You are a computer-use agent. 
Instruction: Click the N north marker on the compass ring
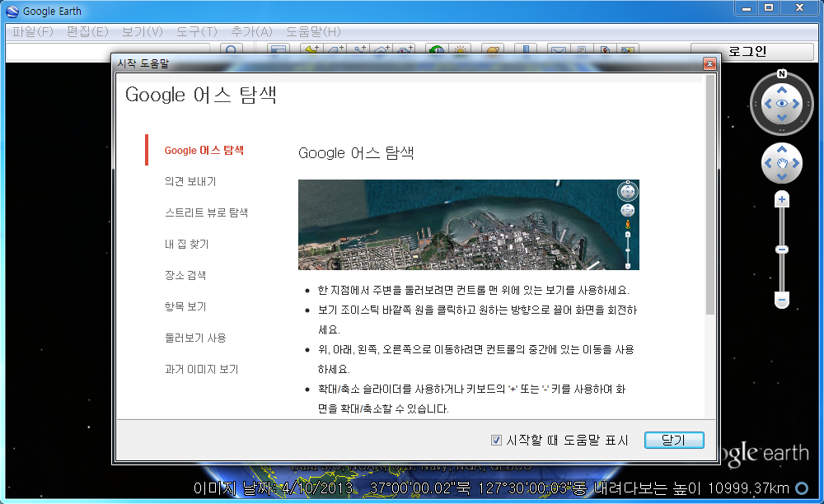click(782, 74)
